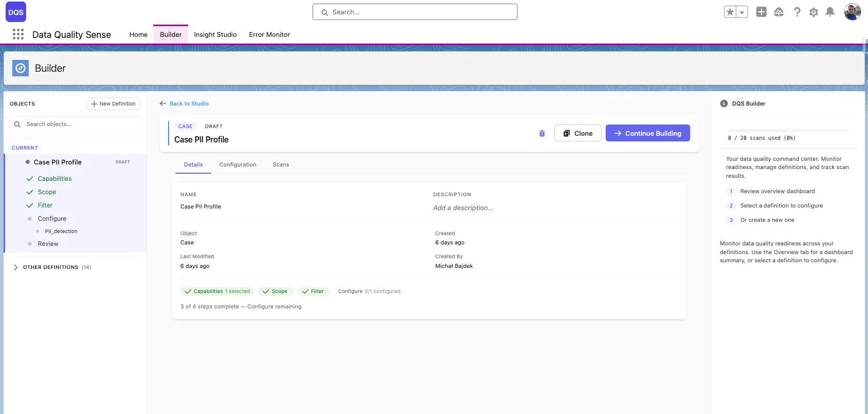The width and height of the screenshot is (868, 414).
Task: Click the Clone button
Action: pos(577,133)
